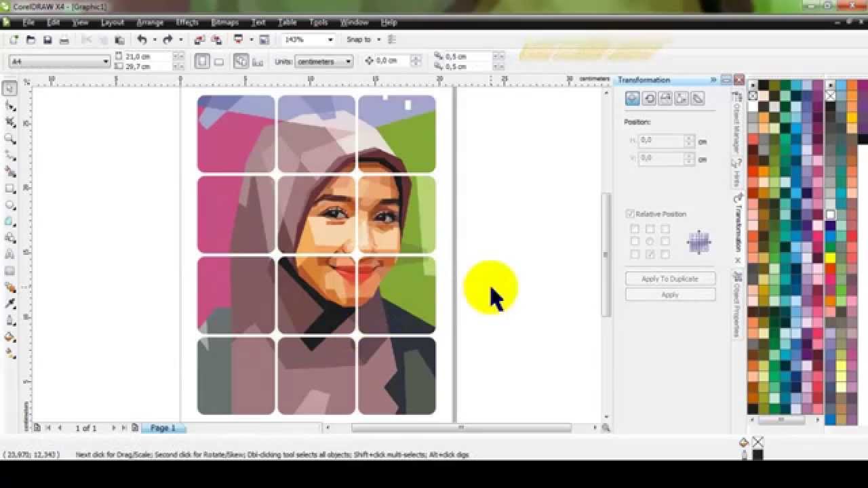Select the Fill tool
The width and height of the screenshot is (868, 488).
pos(10,337)
